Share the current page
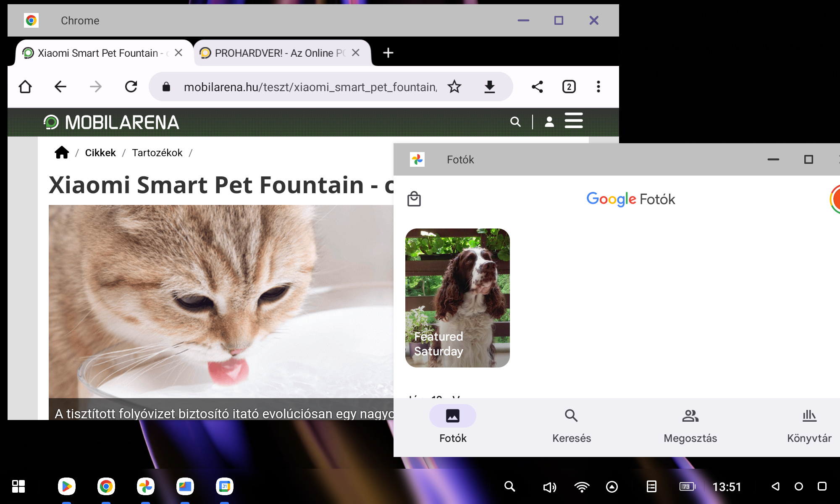The width and height of the screenshot is (840, 504). click(x=537, y=87)
